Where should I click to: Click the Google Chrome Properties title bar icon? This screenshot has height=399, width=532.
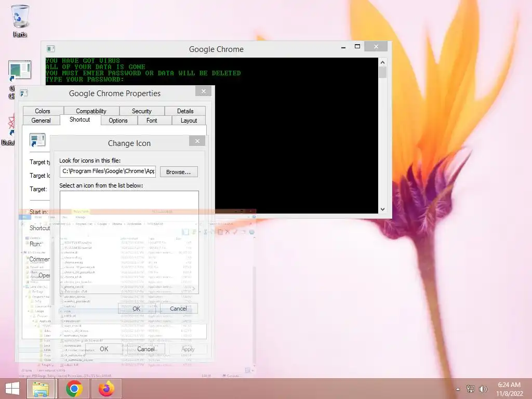pos(24,93)
